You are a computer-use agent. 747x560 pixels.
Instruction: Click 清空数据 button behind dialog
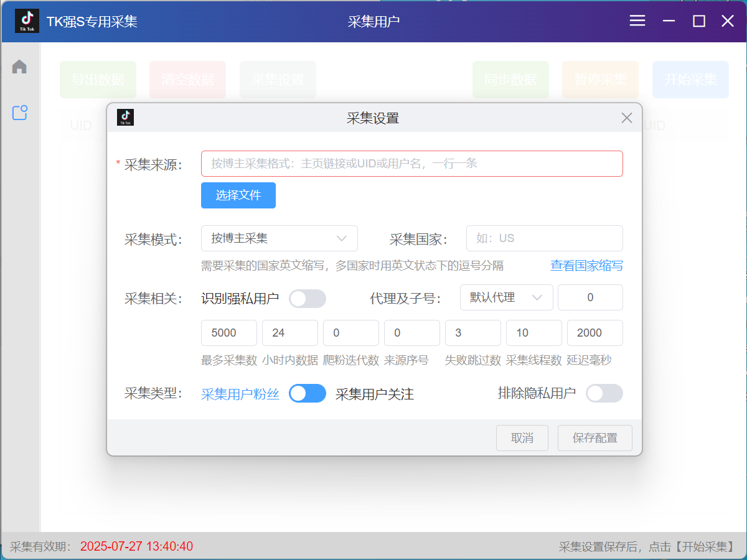coord(187,80)
